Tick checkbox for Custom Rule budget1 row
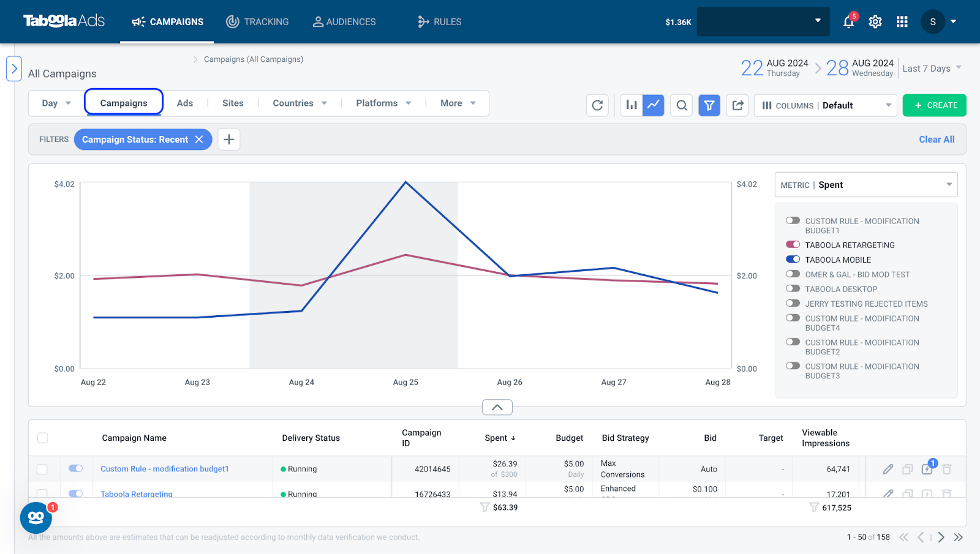Image resolution: width=980 pixels, height=554 pixels. point(42,469)
